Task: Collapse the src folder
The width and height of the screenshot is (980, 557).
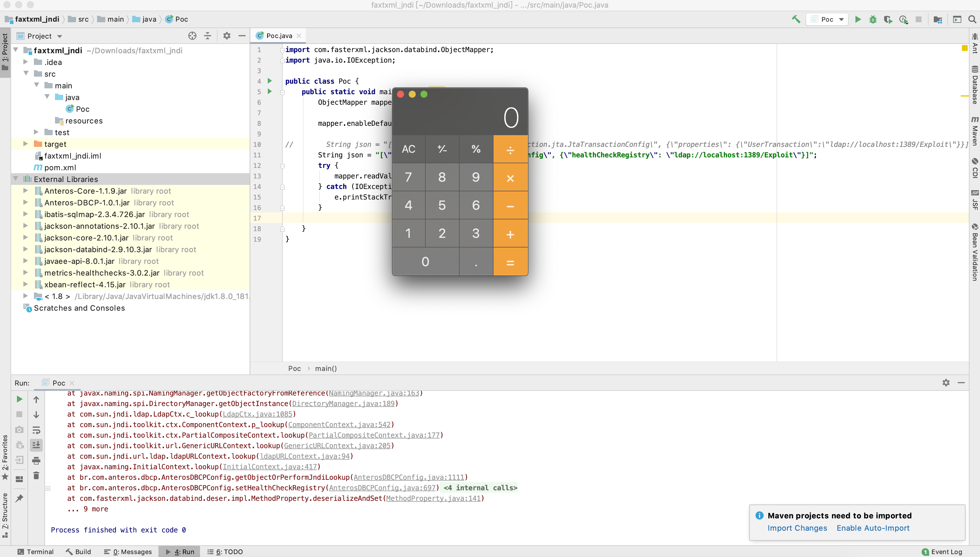Action: pyautogui.click(x=26, y=73)
